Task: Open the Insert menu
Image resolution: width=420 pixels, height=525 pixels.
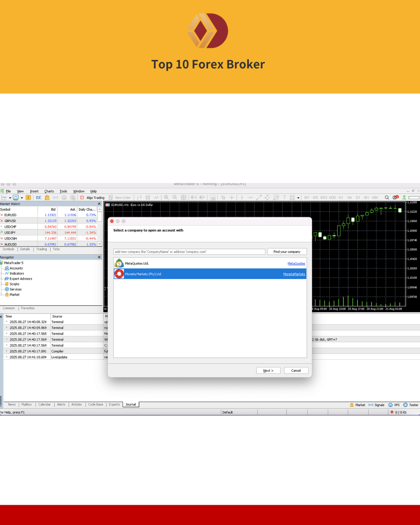Action: click(34, 191)
